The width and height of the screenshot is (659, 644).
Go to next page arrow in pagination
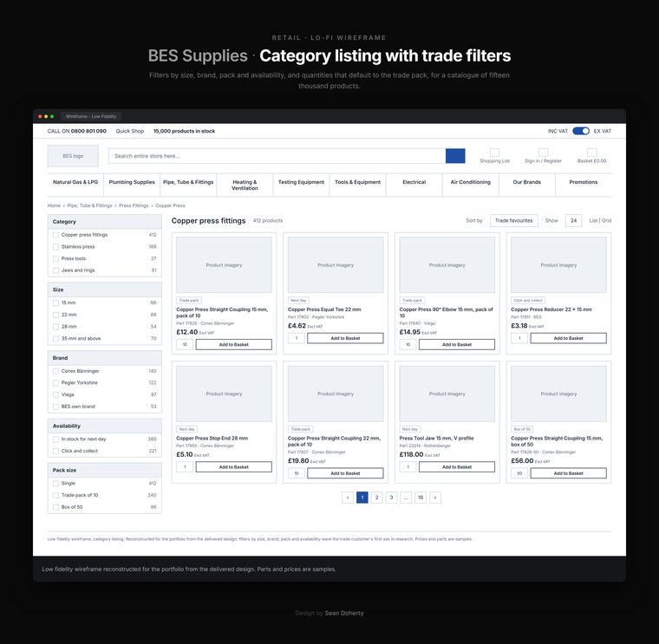[x=435, y=498]
